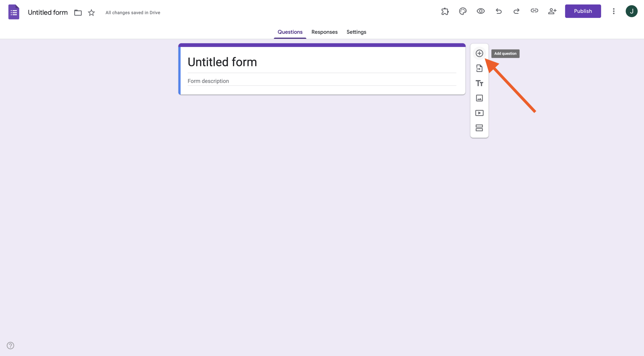Open the Settings tab
Screen dimensions: 644x356
(356, 32)
